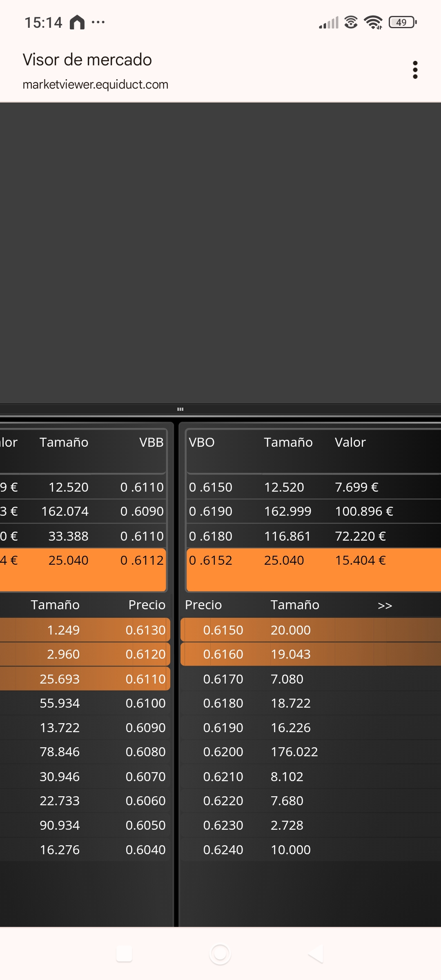This screenshot has width=441, height=980.
Task: Tap the battery indicator showing 49
Action: point(403,22)
